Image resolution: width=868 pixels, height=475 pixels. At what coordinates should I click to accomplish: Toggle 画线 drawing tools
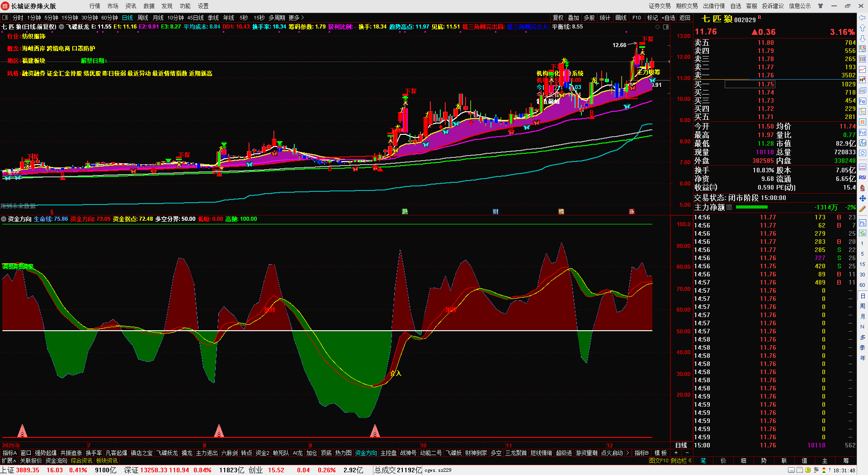tap(621, 18)
